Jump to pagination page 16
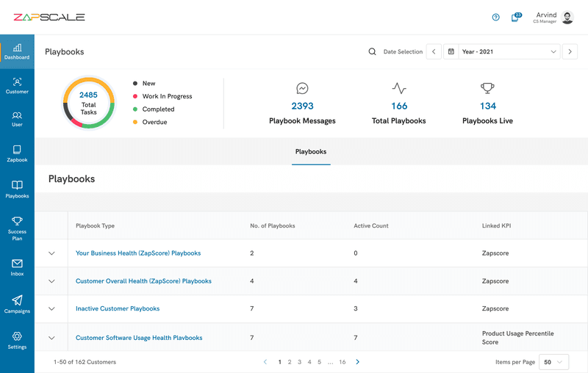 click(x=343, y=362)
